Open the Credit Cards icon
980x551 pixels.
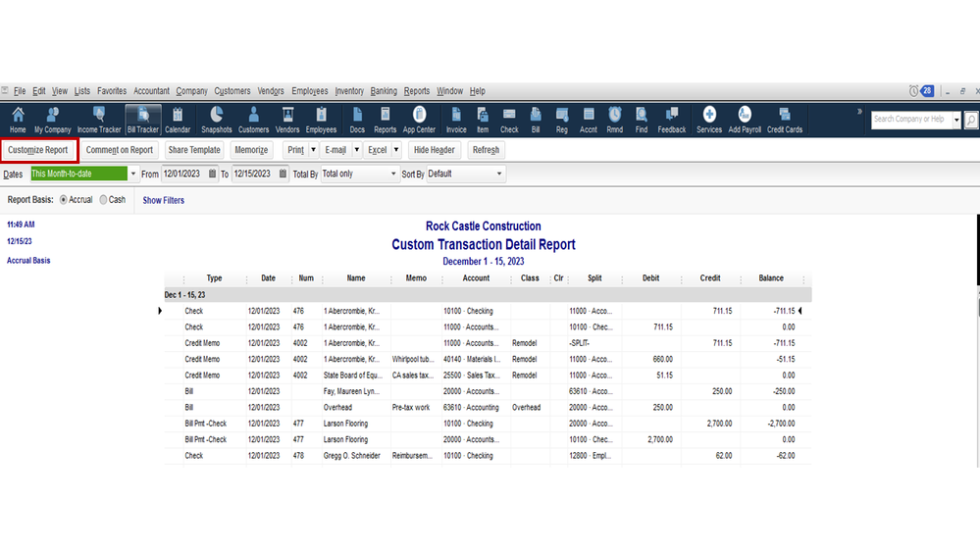tap(785, 120)
